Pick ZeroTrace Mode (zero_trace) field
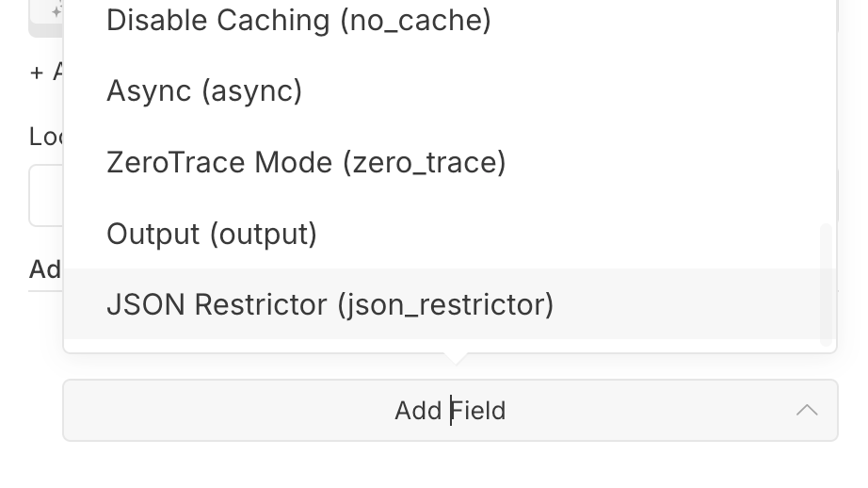 pos(306,163)
